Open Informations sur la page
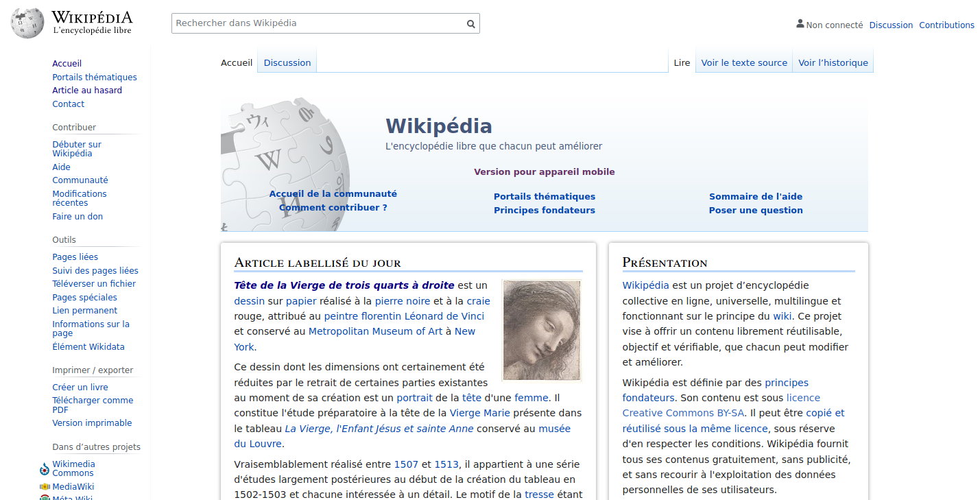 (x=91, y=329)
